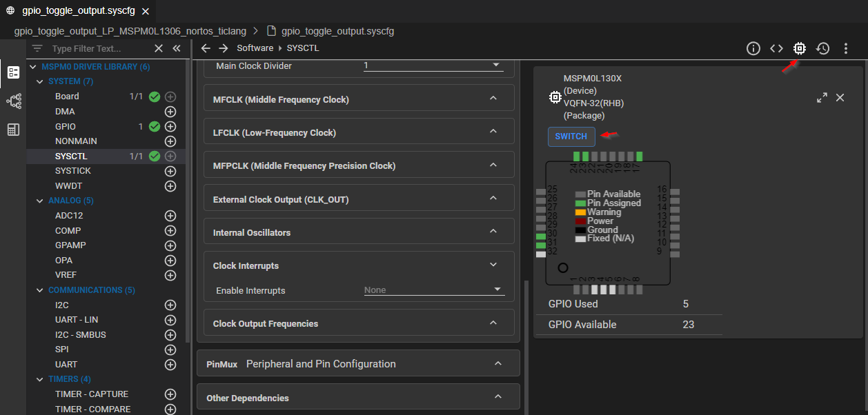Viewport: 868px width, 415px height.
Task: Navigate back with left arrow
Action: point(206,48)
